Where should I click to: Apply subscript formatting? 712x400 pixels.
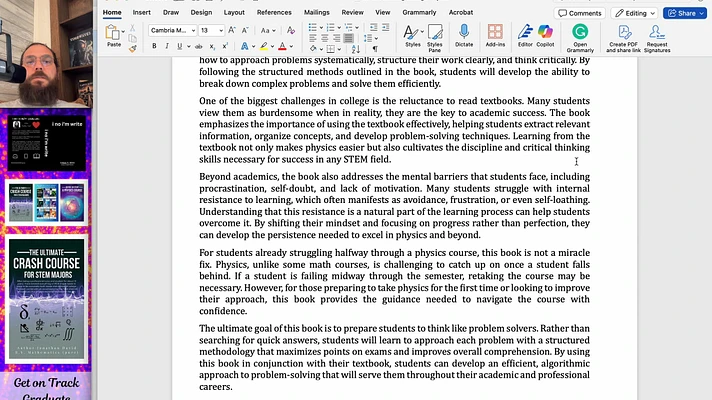[212, 46]
